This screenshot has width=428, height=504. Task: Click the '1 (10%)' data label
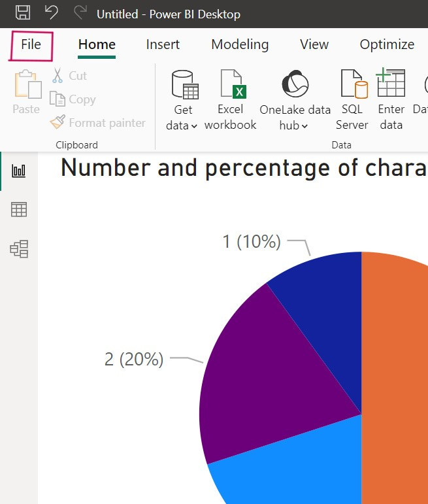point(252,241)
